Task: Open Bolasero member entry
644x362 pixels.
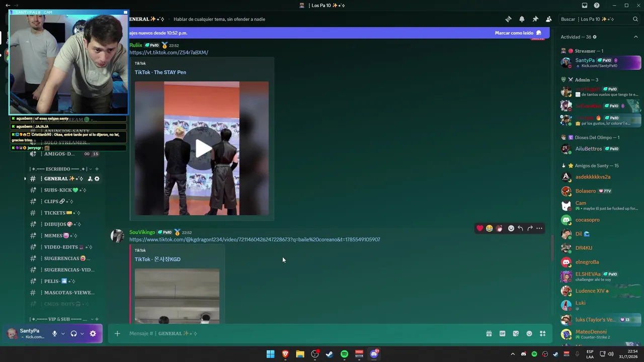Action: (600, 191)
